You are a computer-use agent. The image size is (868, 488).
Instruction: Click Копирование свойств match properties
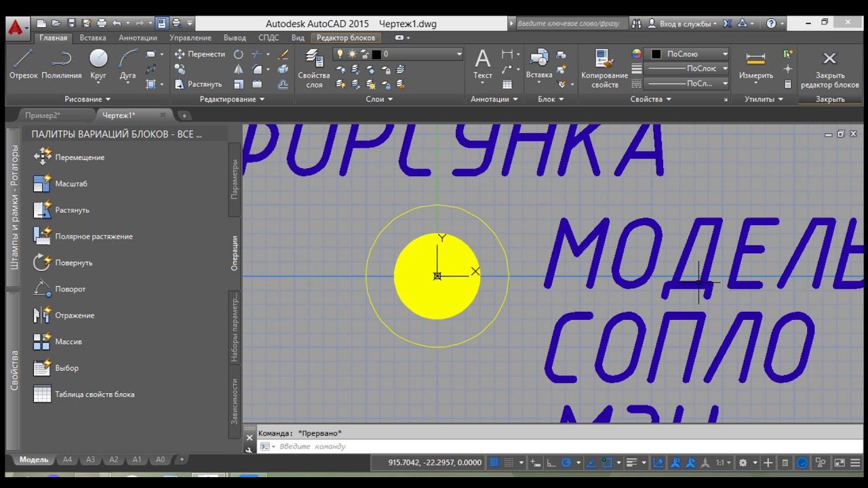click(604, 68)
